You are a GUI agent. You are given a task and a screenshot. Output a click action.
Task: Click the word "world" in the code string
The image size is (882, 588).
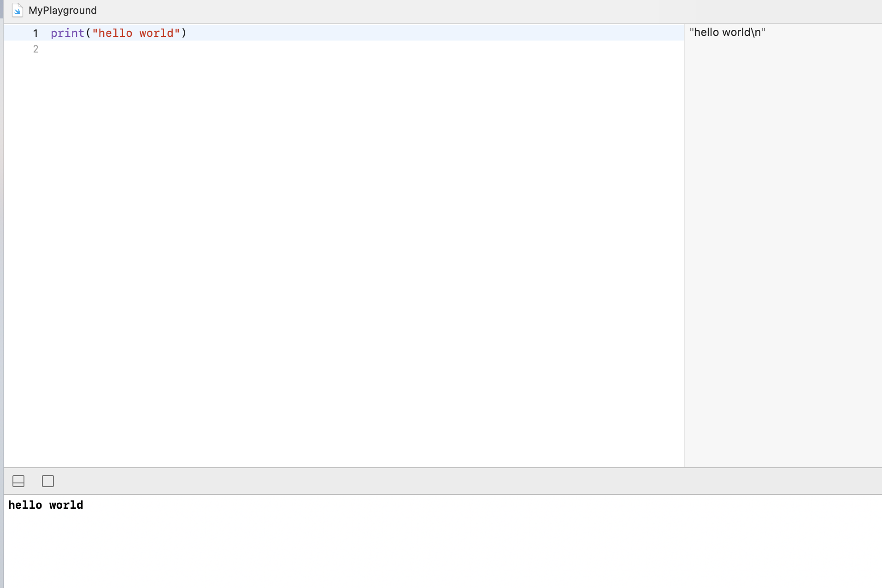(x=156, y=33)
